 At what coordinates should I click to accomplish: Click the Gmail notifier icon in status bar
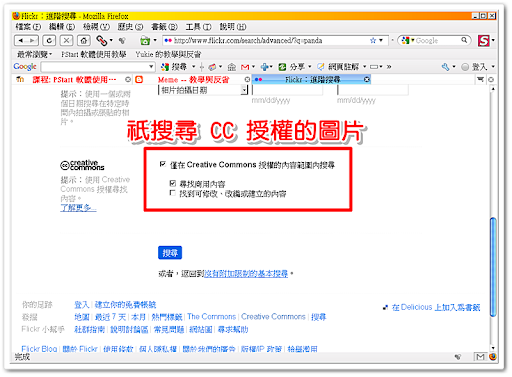[480, 357]
